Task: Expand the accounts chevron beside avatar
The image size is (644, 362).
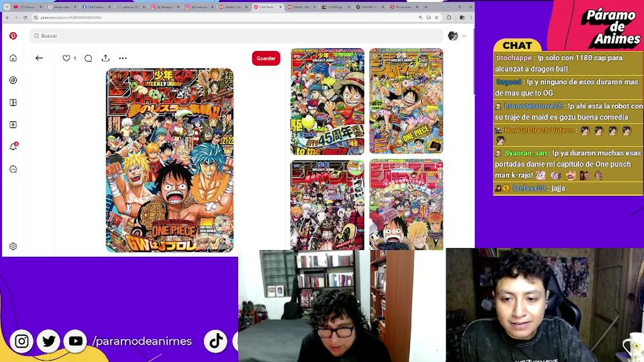Action: pos(464,36)
